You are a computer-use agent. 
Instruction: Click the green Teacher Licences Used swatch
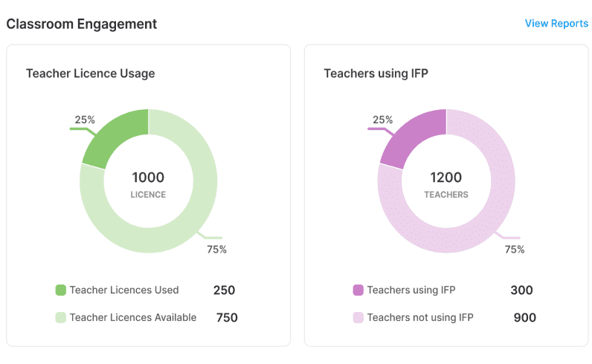pyautogui.click(x=61, y=290)
